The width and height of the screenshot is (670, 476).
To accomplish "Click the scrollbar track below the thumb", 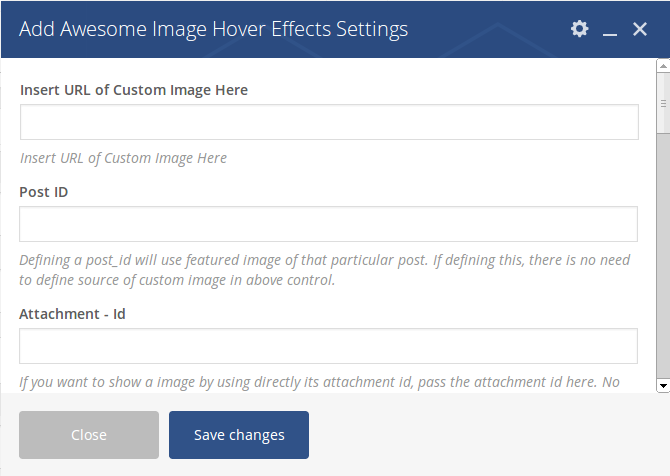I will pos(663,256).
